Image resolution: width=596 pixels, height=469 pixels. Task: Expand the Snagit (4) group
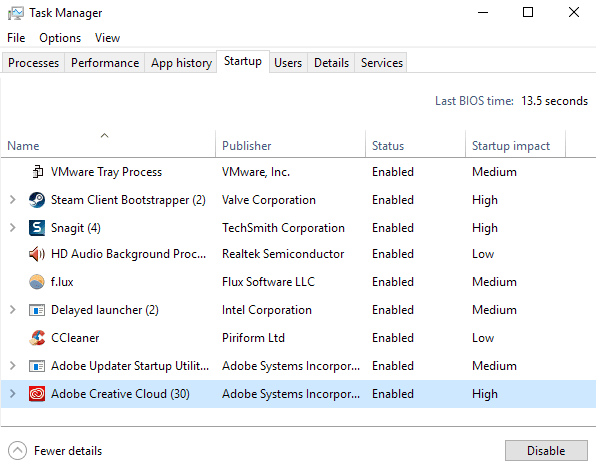click(x=13, y=228)
